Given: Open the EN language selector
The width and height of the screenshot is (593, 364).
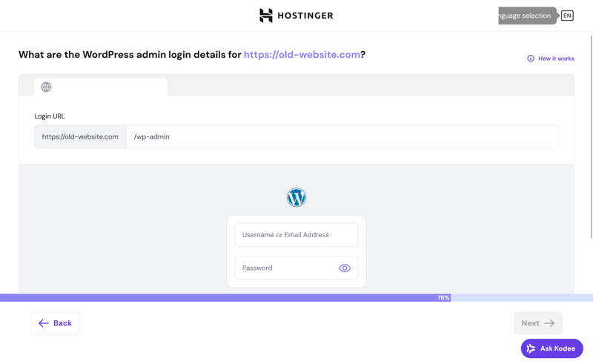Looking at the screenshot, I should click(x=567, y=16).
